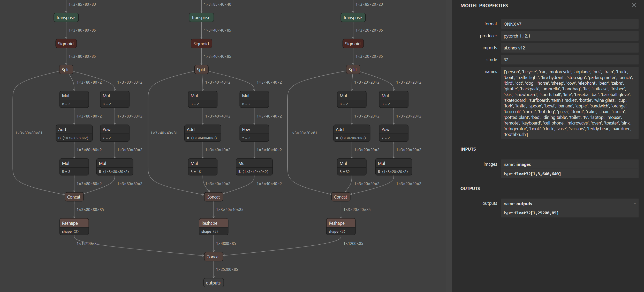Select Reshape node producing 1×4800×85
This screenshot has width=644, height=292.
click(213, 227)
